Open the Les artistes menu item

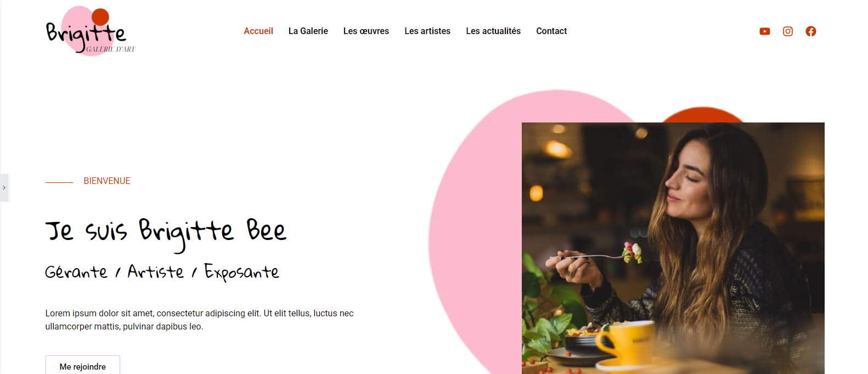427,31
